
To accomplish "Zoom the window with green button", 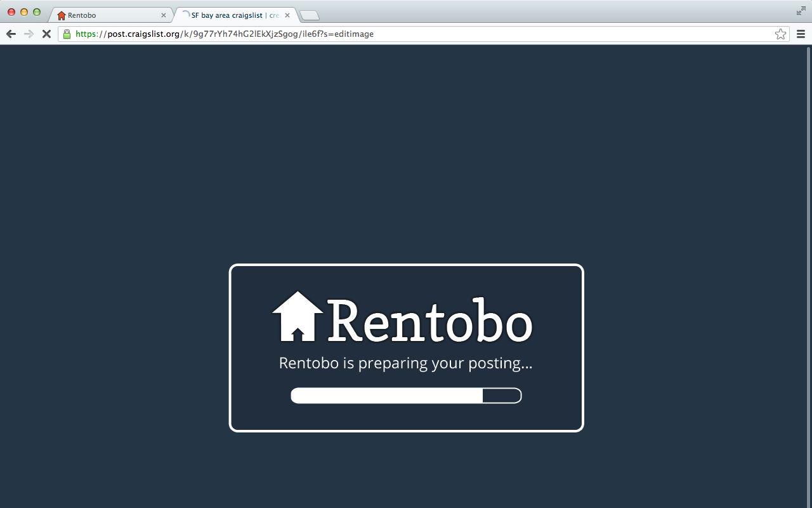I will [x=37, y=12].
